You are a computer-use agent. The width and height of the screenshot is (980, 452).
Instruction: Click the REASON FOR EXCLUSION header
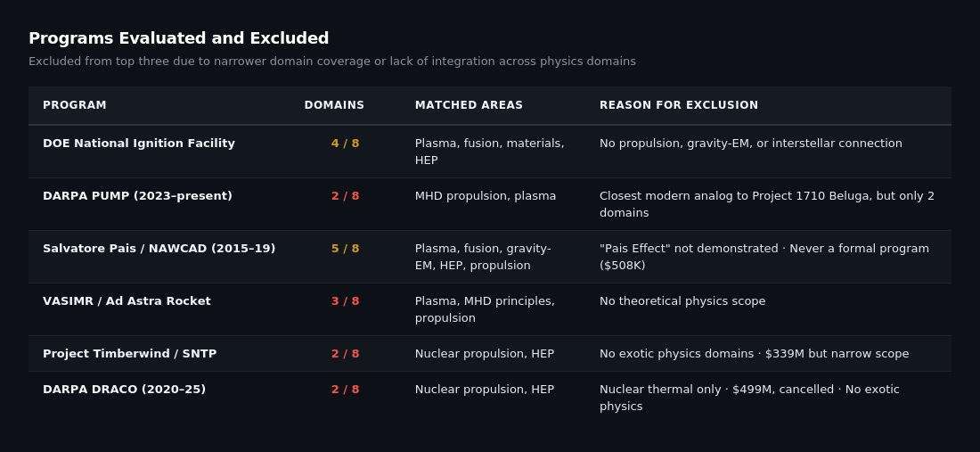click(679, 105)
